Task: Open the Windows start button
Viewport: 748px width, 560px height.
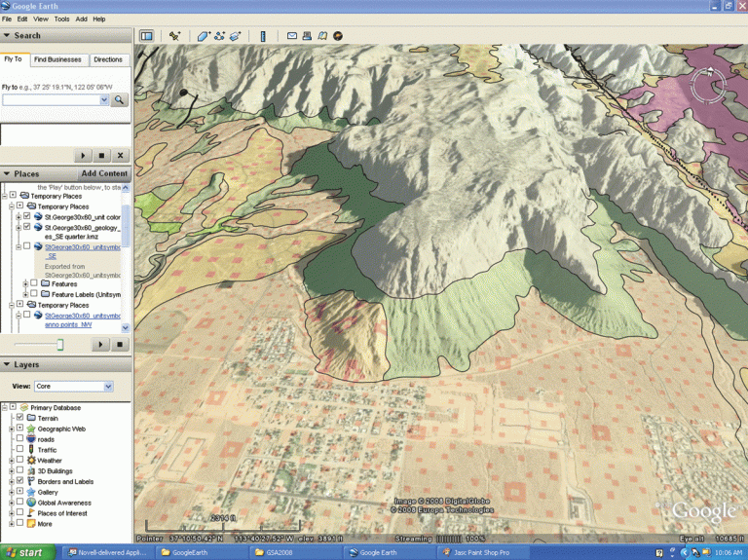Action: 27,552
